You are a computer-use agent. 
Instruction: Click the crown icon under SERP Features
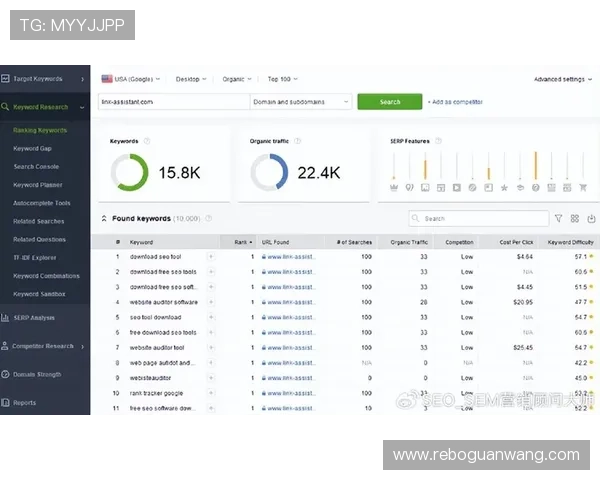click(394, 187)
